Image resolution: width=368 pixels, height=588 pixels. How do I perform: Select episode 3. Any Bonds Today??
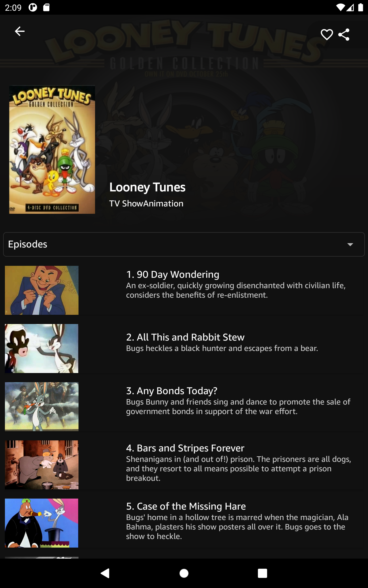click(x=172, y=391)
